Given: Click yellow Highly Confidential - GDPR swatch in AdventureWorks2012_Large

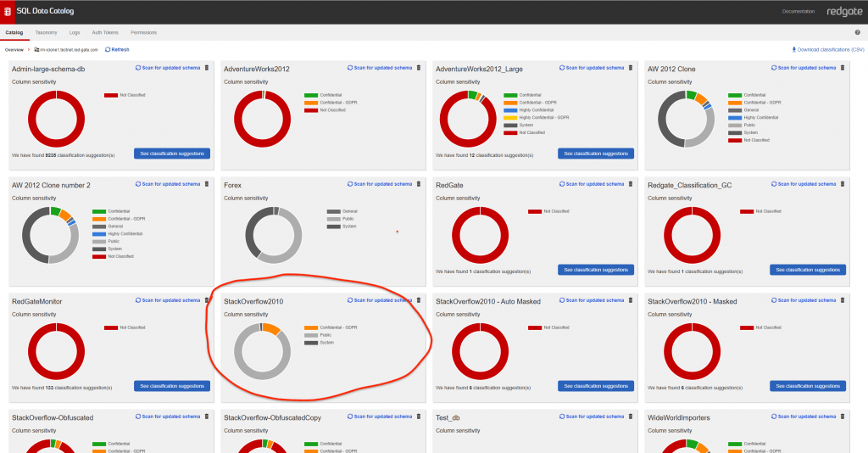Looking at the screenshot, I should [510, 118].
